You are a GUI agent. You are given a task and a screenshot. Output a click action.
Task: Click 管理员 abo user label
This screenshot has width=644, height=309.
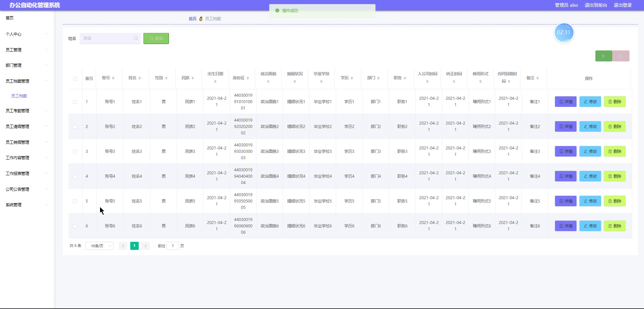[x=566, y=5]
